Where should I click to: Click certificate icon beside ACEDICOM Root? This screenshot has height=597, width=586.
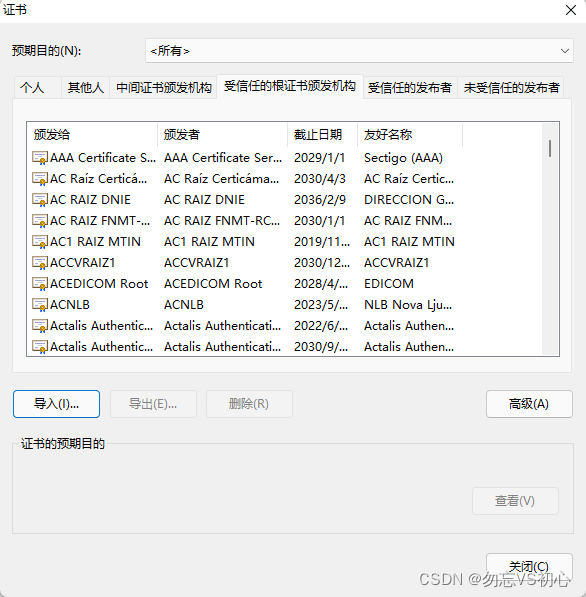click(x=40, y=284)
